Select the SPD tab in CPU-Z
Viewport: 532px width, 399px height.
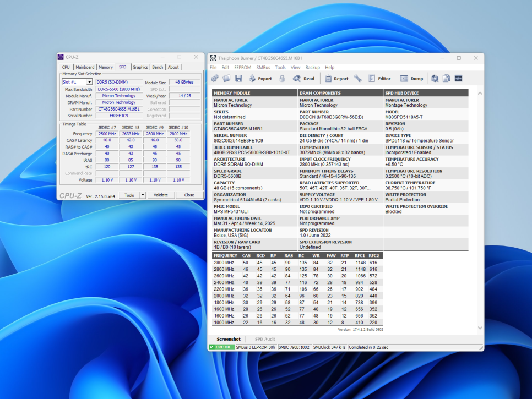tap(122, 67)
